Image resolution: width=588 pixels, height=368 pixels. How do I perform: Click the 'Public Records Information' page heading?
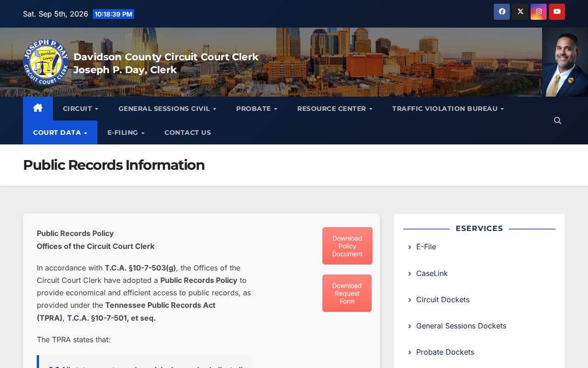[x=114, y=165]
